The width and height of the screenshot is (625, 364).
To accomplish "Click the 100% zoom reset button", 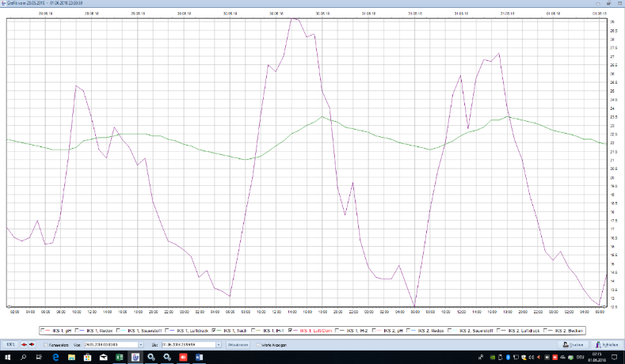I will pyautogui.click(x=10, y=345).
